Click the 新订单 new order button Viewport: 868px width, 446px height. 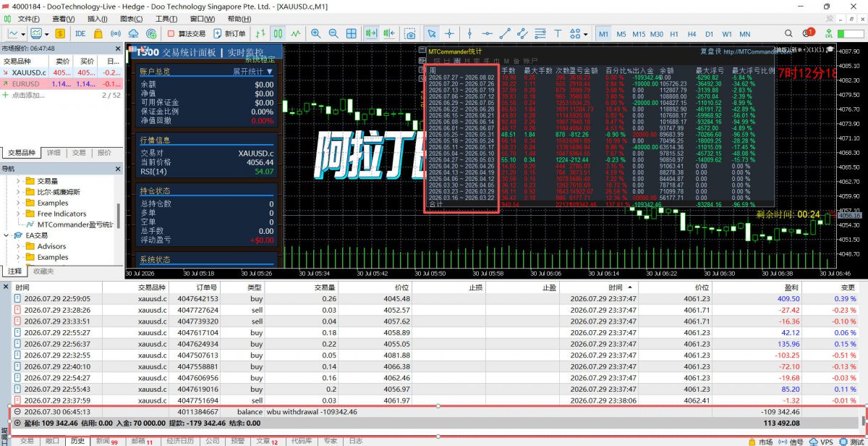(230, 33)
